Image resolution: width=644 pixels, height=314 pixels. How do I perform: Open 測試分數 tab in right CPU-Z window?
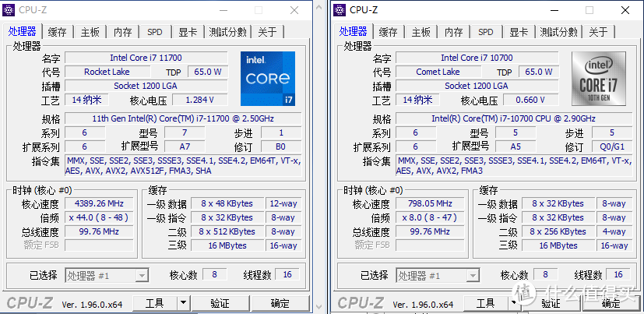[x=558, y=32]
